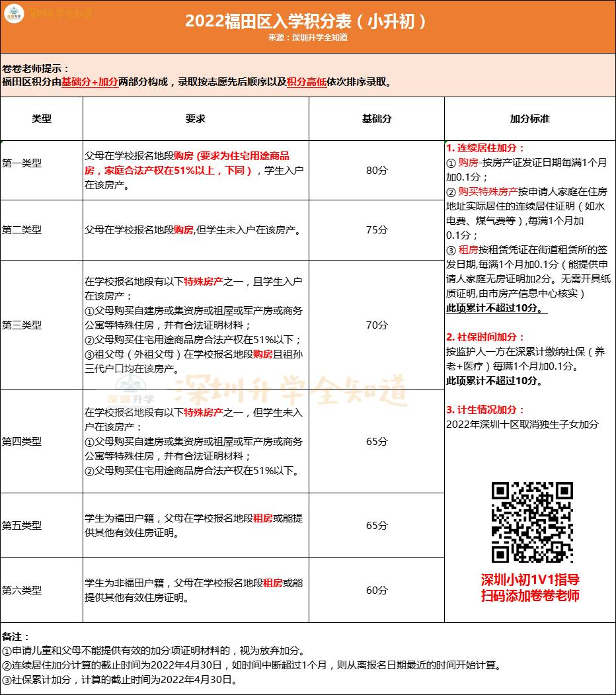Screen dimensions: 616x695
Task: Select the 基础分 column header
Action: [377, 119]
